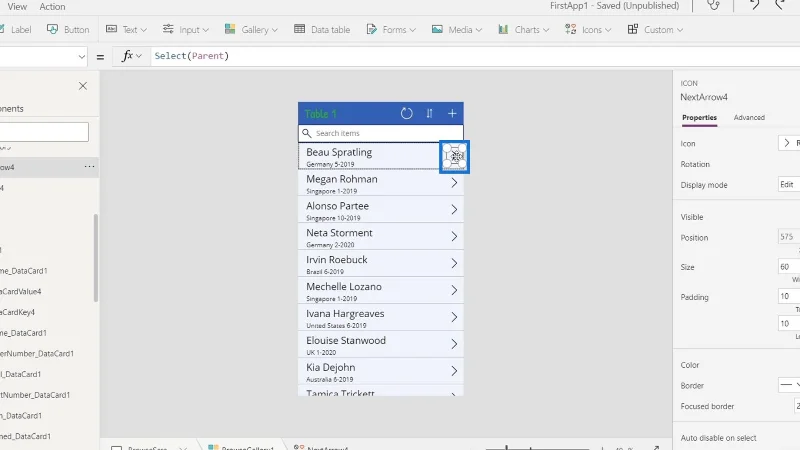Open the more options ellipsis for NextArrow4

(89, 166)
